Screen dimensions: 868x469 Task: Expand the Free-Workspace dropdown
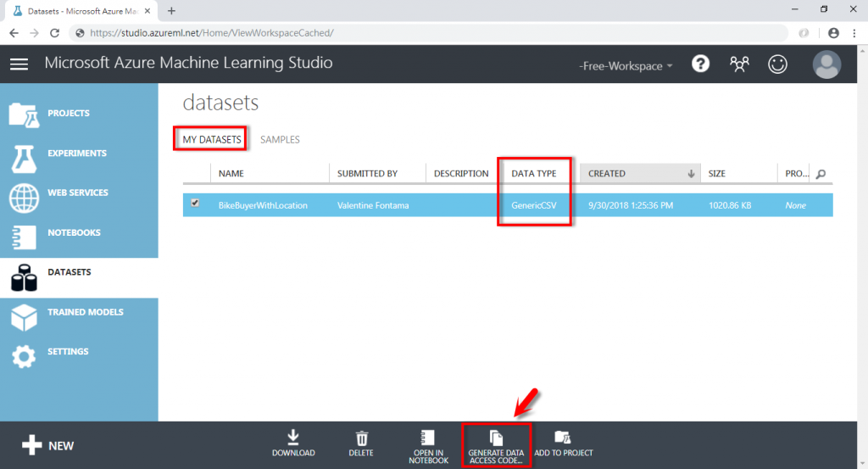point(626,66)
